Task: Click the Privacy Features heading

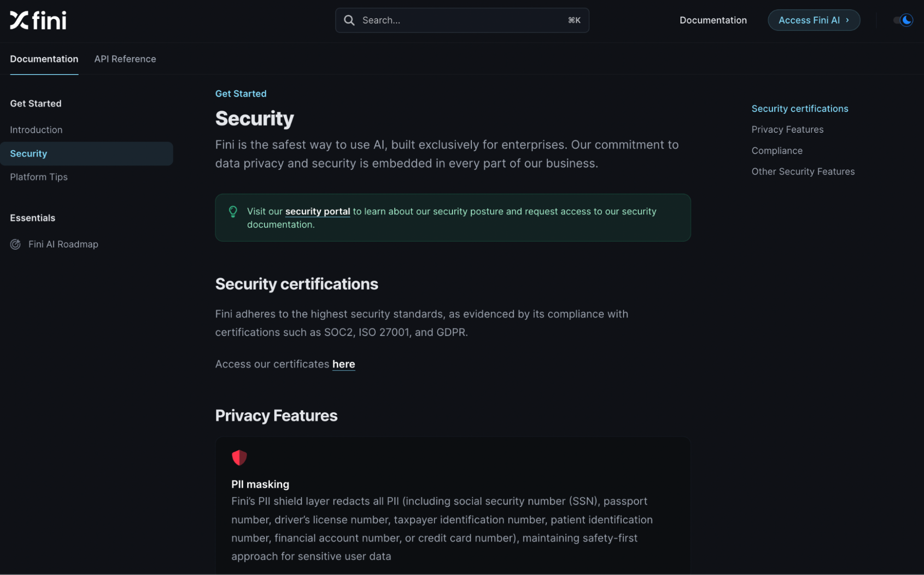Action: click(x=276, y=416)
